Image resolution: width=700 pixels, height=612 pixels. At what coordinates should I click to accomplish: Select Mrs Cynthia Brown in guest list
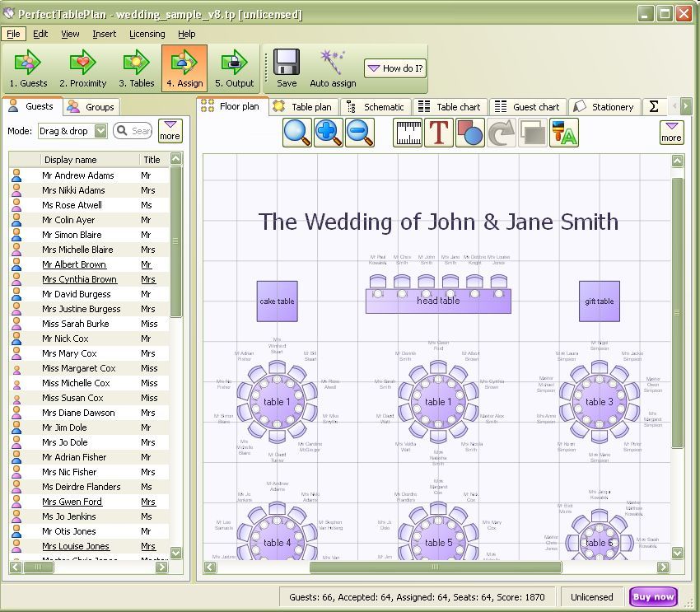click(x=89, y=279)
